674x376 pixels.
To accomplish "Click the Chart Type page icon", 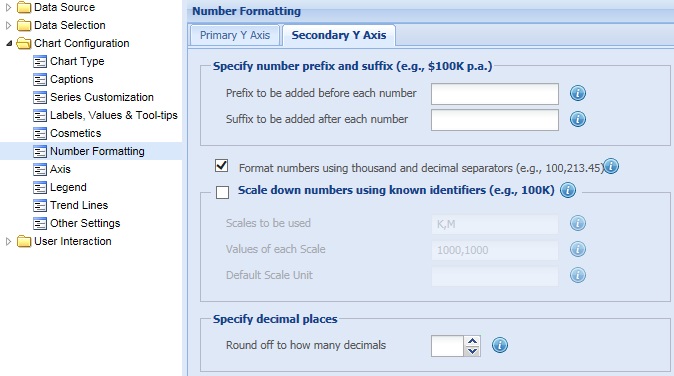I will tap(40, 61).
